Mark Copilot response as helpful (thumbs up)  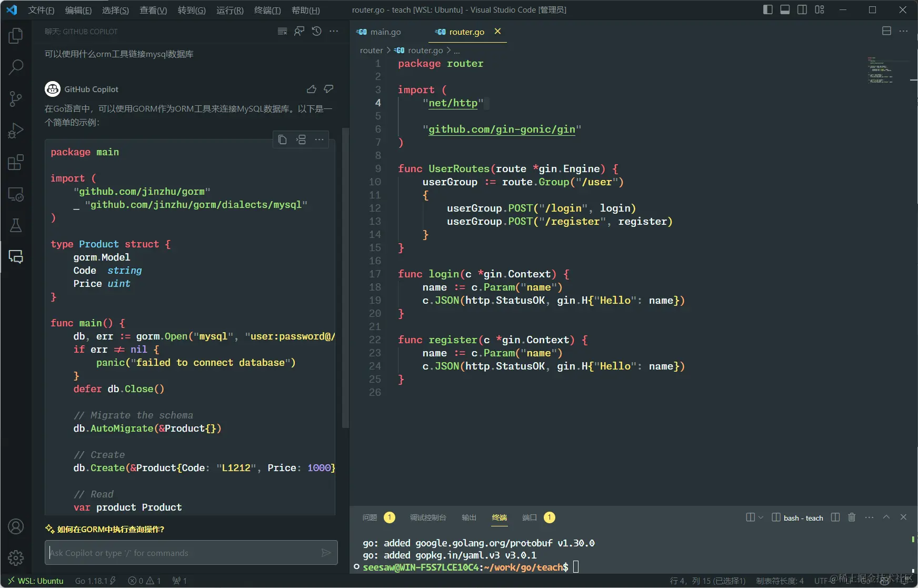point(312,89)
